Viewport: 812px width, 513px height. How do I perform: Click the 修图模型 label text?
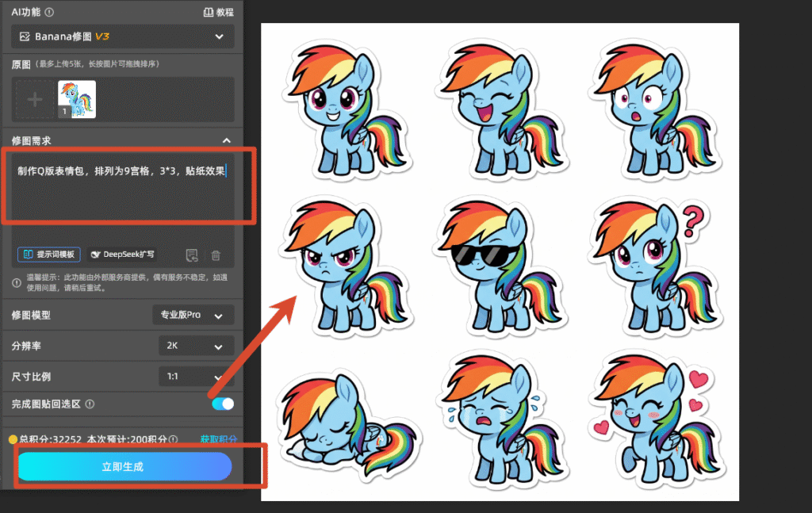coord(31,315)
